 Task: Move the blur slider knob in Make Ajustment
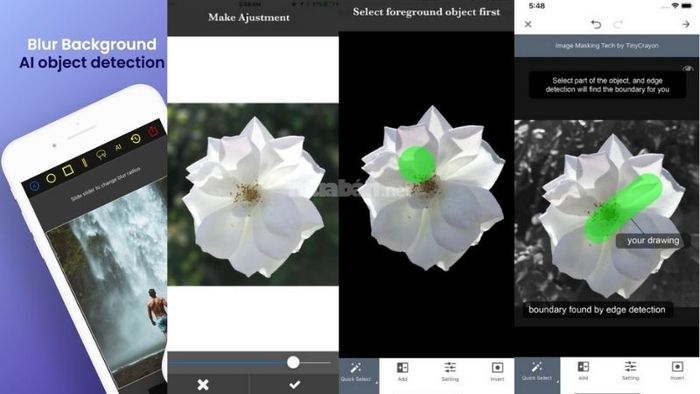(x=293, y=362)
